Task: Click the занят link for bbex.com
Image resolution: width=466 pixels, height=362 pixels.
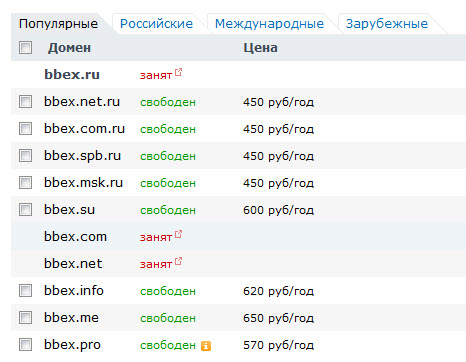Action: pos(156,237)
